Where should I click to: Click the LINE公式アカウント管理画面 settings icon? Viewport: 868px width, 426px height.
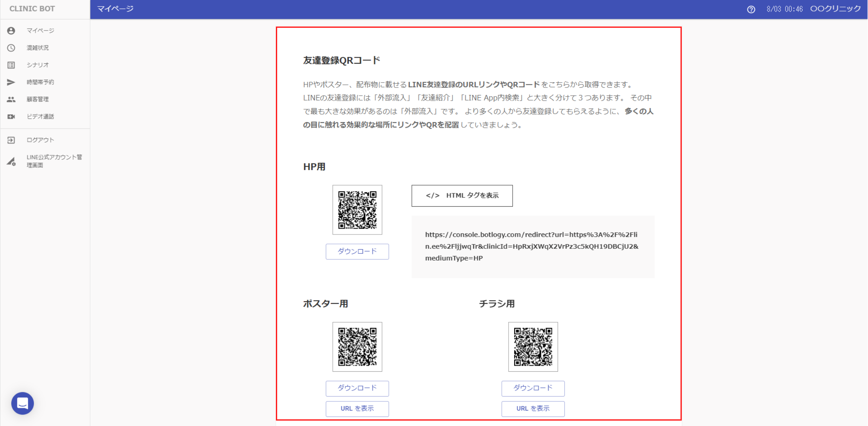[x=11, y=162]
